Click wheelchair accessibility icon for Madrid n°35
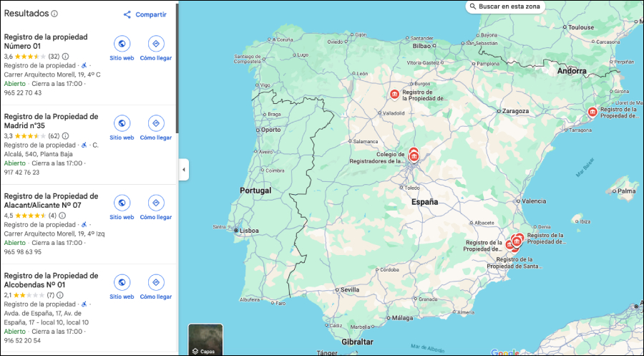The width and height of the screenshot is (644, 356). pyautogui.click(x=84, y=145)
